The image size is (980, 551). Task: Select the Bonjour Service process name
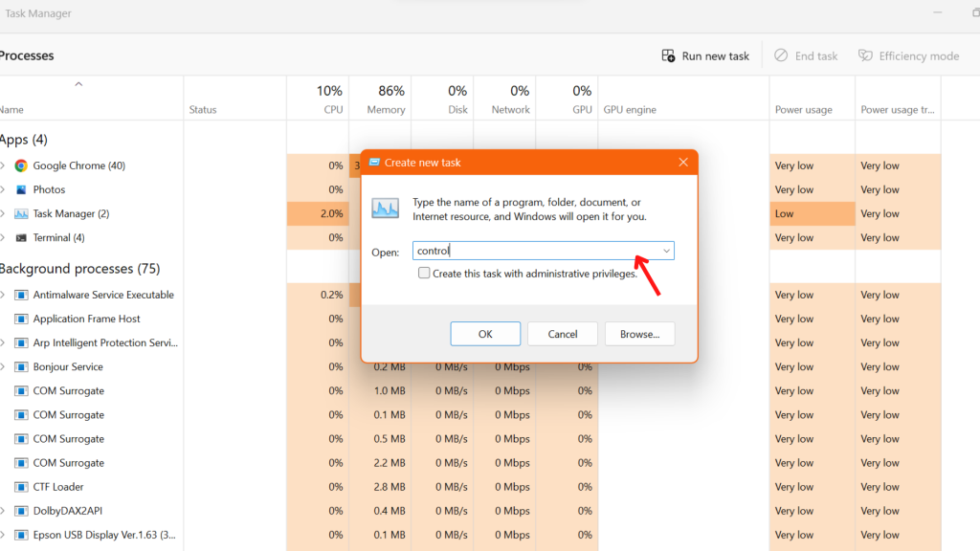68,366
